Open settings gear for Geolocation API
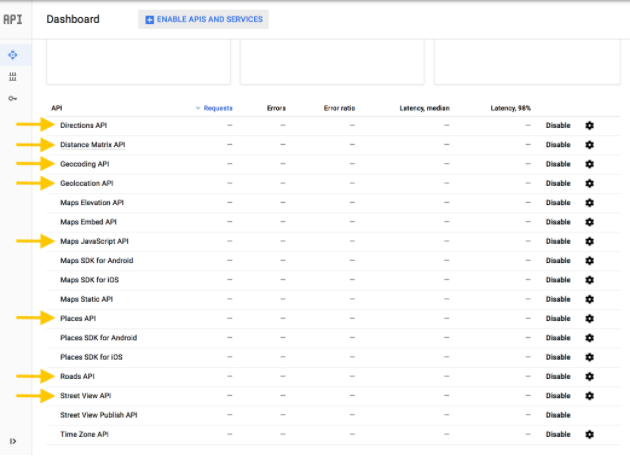The image size is (630, 459). tap(589, 183)
